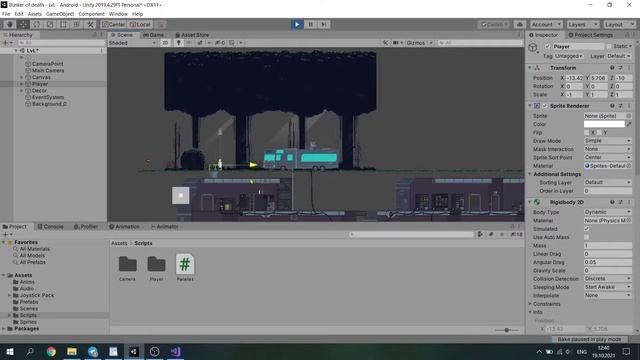
Task: Expand the Player object in Hierarchy
Action: tap(22, 84)
